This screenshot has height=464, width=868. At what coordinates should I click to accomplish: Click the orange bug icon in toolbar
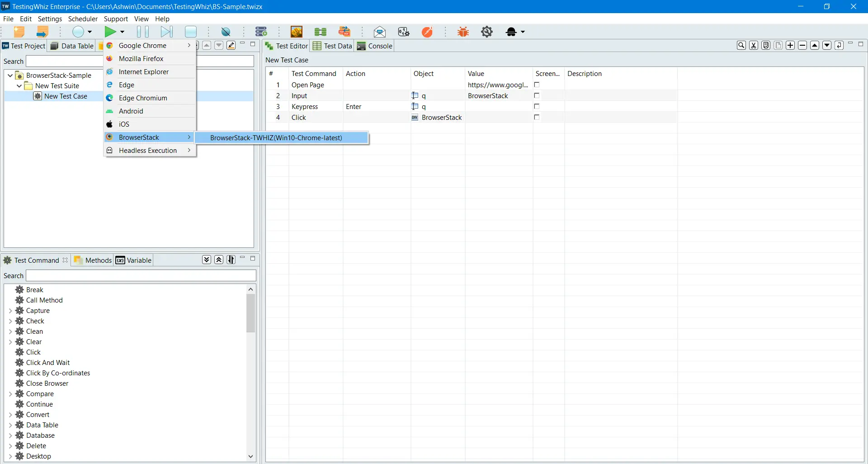[463, 32]
